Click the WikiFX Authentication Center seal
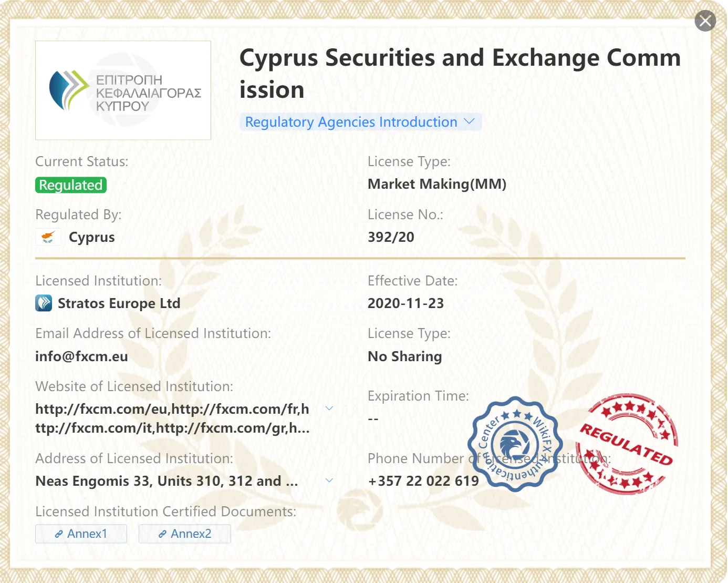The height and width of the screenshot is (583, 728). 515,444
